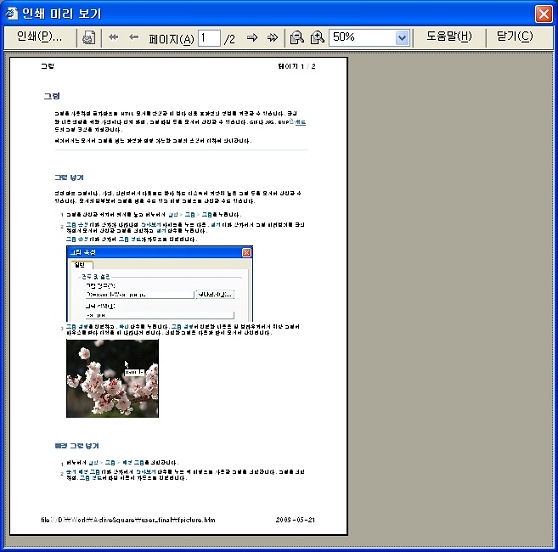Go to first page double-left arrow
The image size is (558, 552).
coord(113,37)
